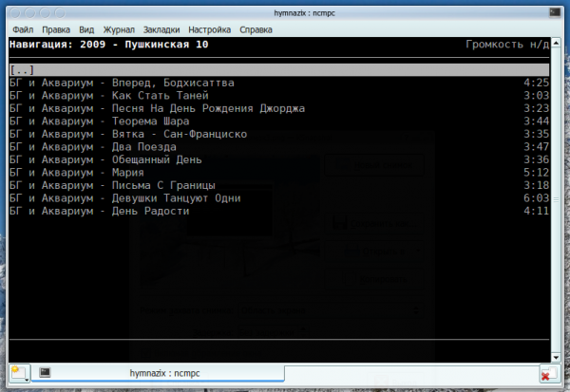Click the 6:03 duration value

[x=536, y=198]
